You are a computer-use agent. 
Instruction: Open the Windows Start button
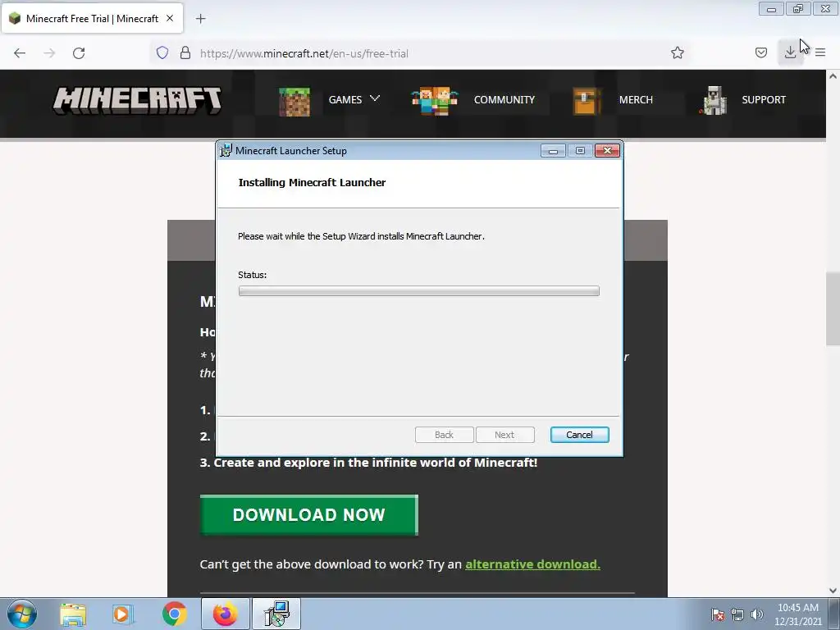tap(22, 614)
